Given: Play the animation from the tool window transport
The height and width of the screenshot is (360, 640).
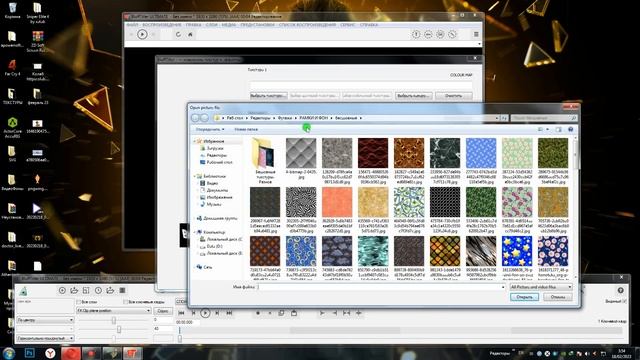Looking at the screenshot, I should 205,313.
